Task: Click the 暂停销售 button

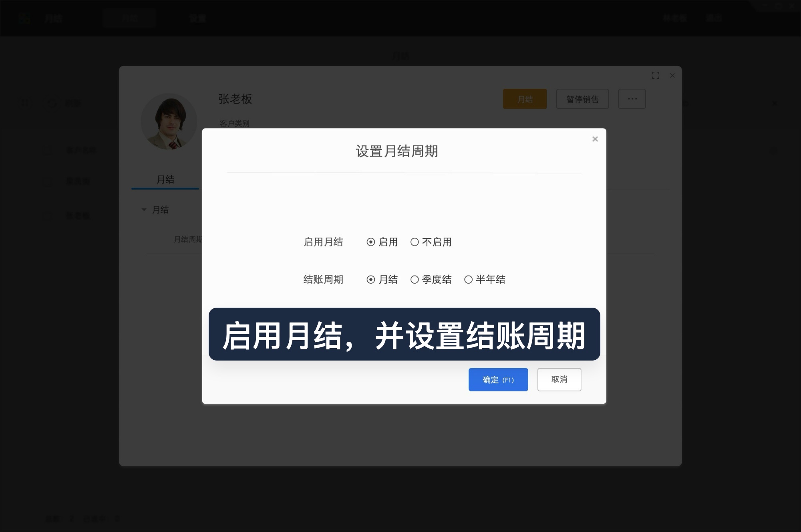Action: click(582, 99)
